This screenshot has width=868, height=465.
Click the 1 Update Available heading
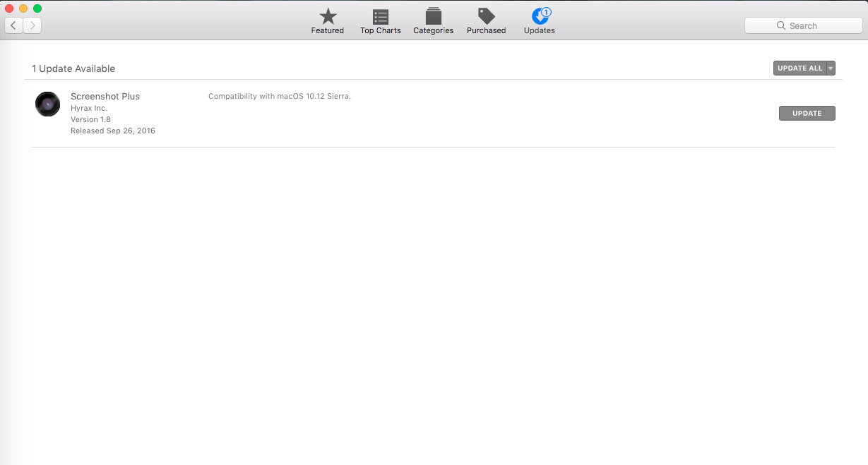pos(73,68)
